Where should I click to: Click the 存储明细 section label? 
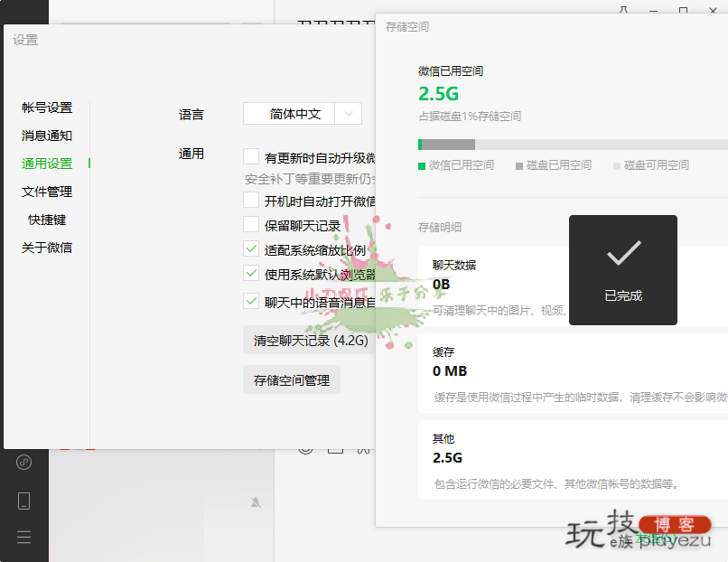[x=440, y=227]
